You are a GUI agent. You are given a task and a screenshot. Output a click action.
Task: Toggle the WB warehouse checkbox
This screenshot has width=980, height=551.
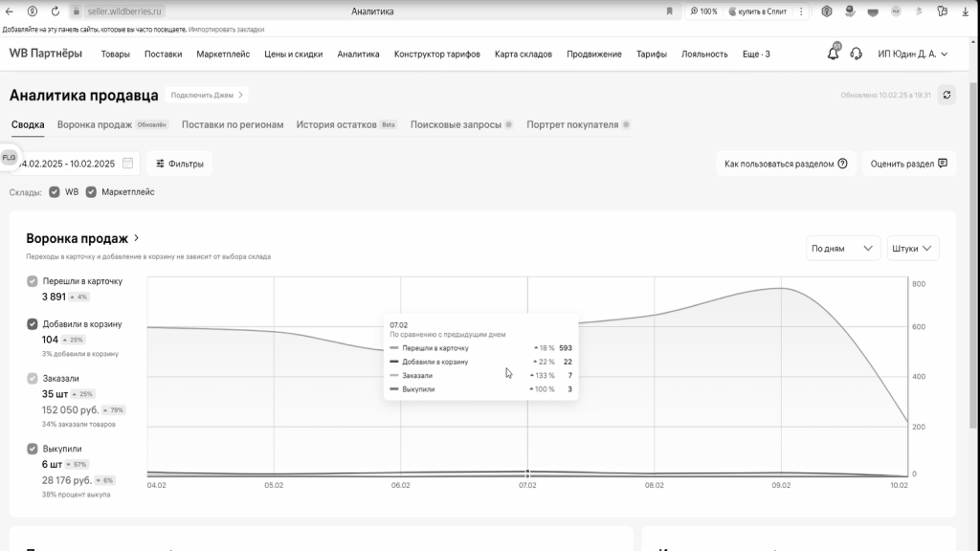pos(55,191)
